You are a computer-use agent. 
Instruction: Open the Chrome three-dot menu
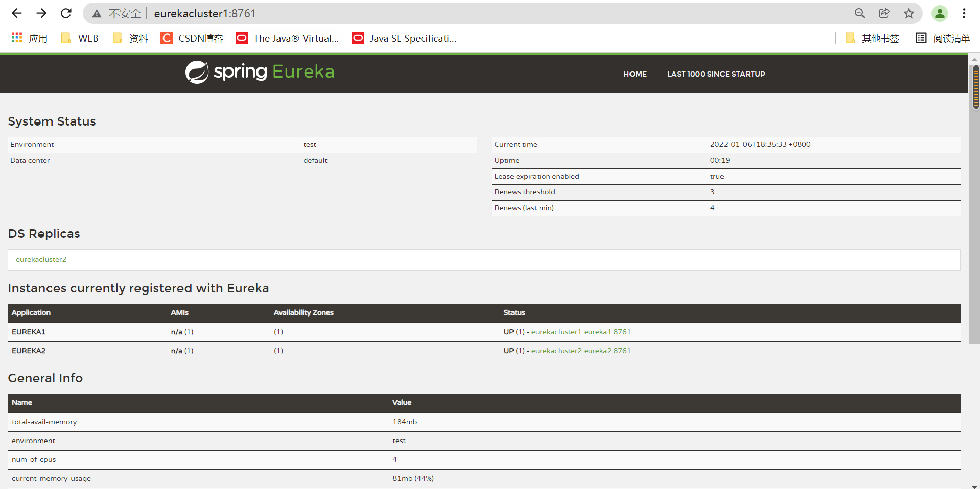[x=964, y=13]
